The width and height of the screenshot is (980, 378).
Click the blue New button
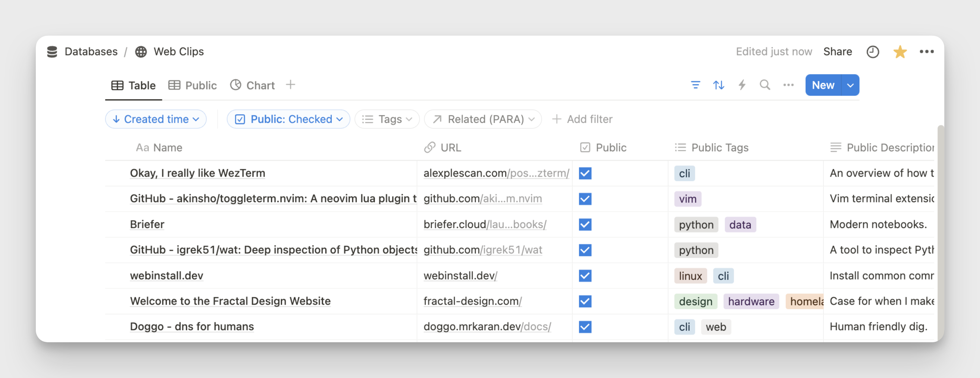pos(823,85)
